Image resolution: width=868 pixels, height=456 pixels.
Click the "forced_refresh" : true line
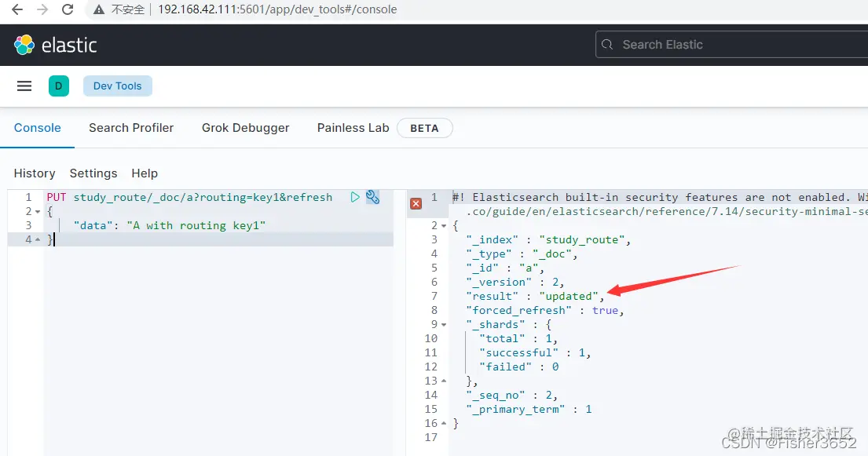pos(544,311)
